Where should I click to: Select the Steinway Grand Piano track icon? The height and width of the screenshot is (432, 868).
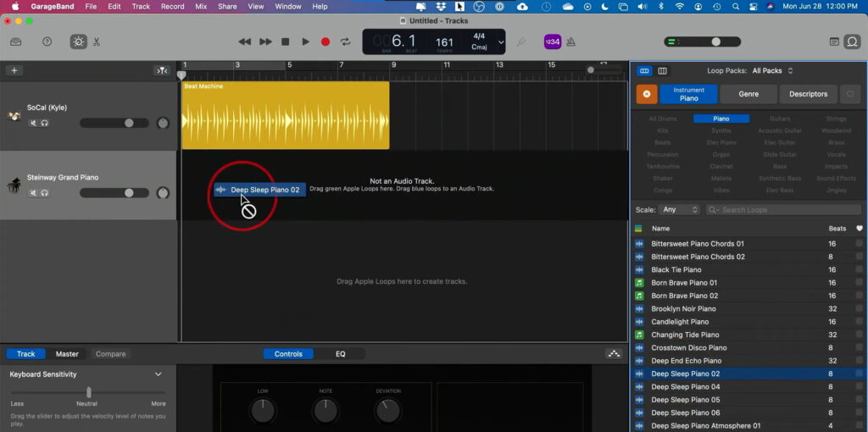click(x=14, y=186)
